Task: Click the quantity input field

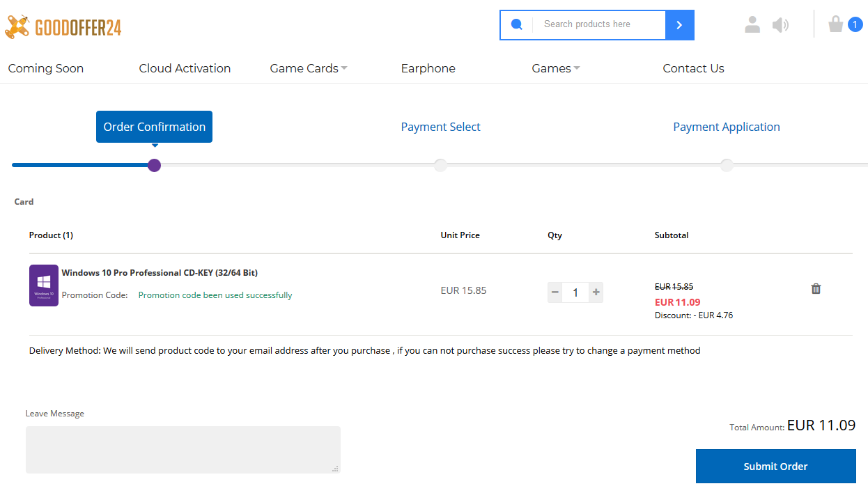Action: [575, 292]
